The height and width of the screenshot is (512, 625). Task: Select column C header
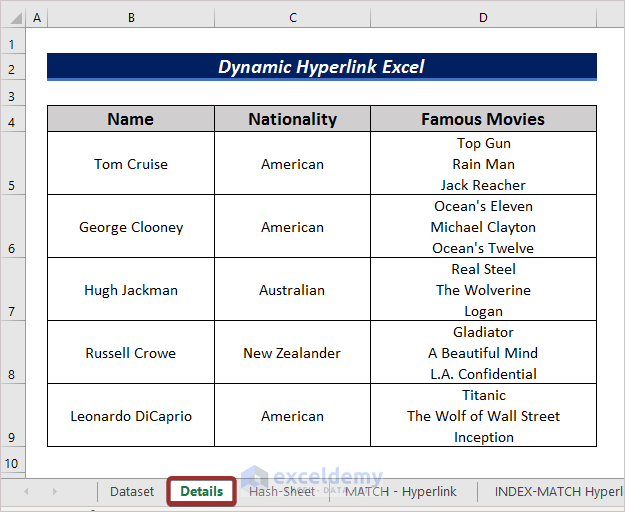pos(293,18)
